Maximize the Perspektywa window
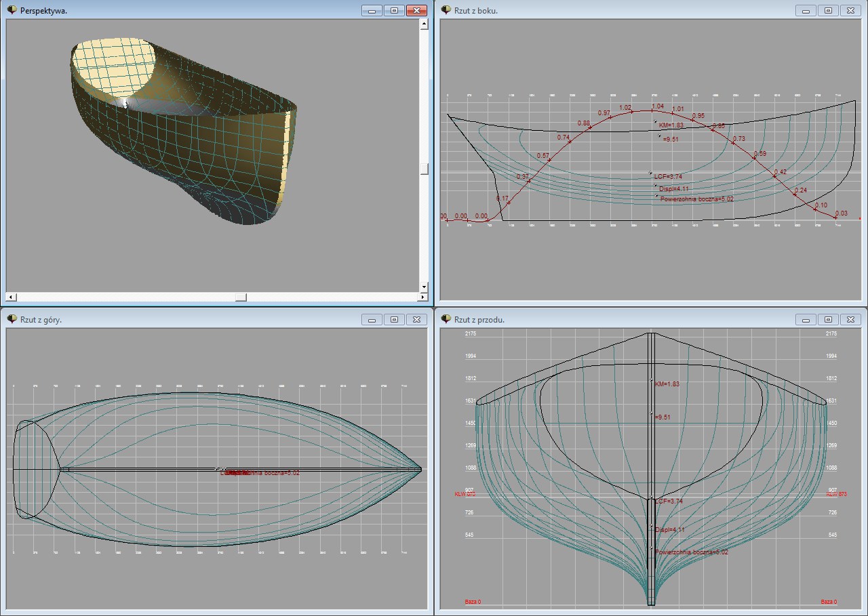The image size is (868, 616). pos(394,10)
